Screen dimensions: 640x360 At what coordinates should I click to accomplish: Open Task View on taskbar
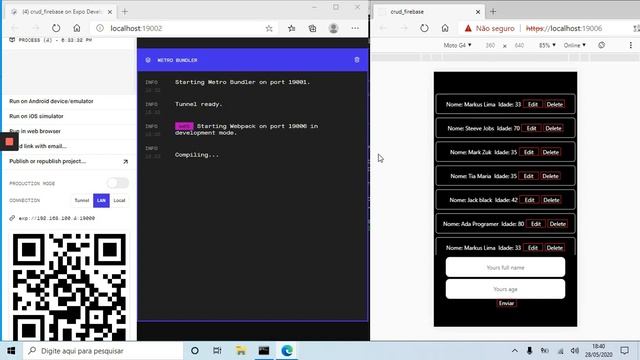coord(217,351)
